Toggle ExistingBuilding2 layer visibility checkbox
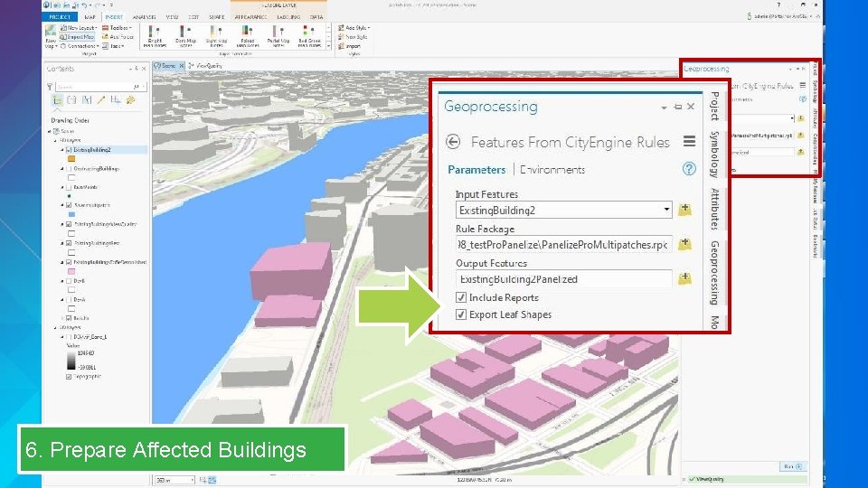 point(69,150)
